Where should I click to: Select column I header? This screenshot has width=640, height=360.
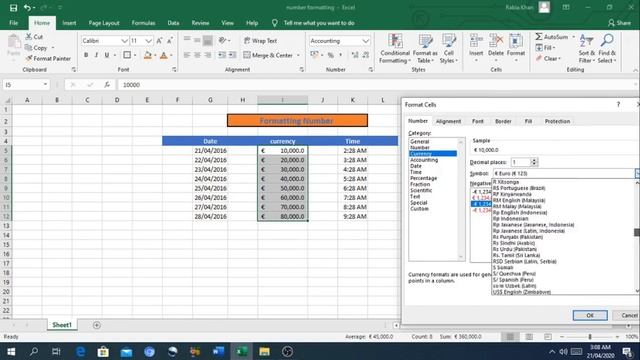(282, 100)
